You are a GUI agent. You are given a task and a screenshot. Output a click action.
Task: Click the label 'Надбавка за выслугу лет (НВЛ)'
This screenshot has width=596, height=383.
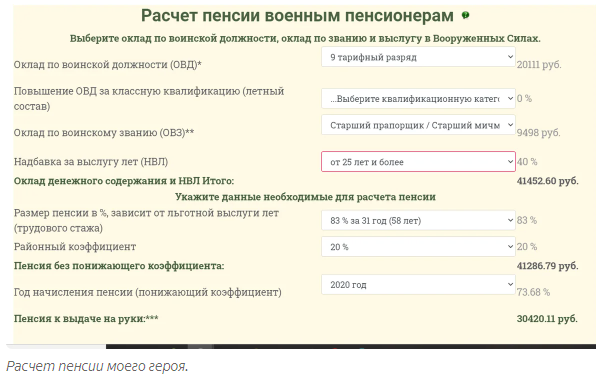pos(91,162)
